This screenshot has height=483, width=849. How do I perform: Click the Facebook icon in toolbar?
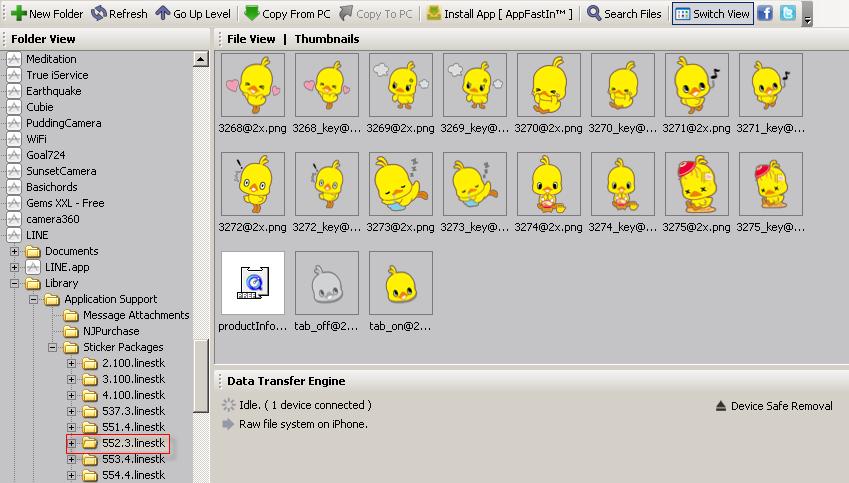(765, 13)
